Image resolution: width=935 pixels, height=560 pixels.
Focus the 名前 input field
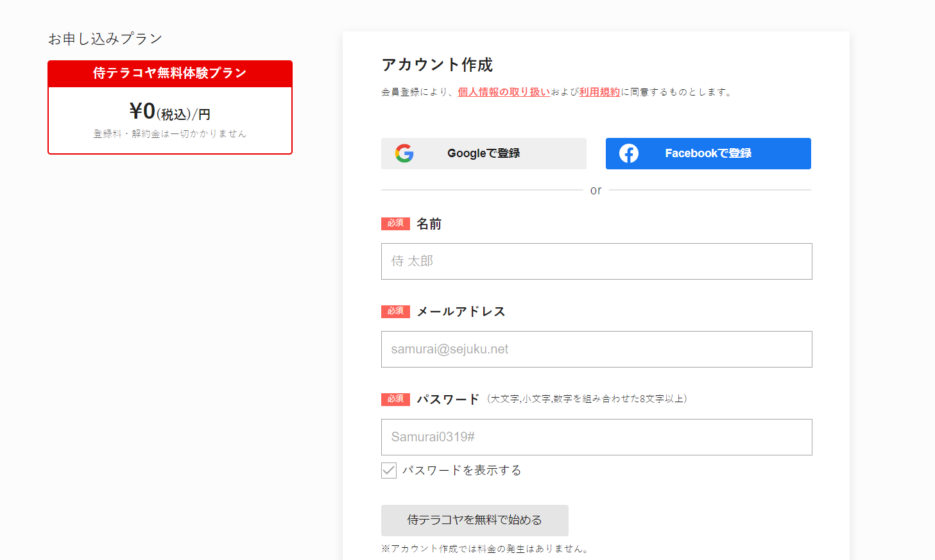coord(596,261)
